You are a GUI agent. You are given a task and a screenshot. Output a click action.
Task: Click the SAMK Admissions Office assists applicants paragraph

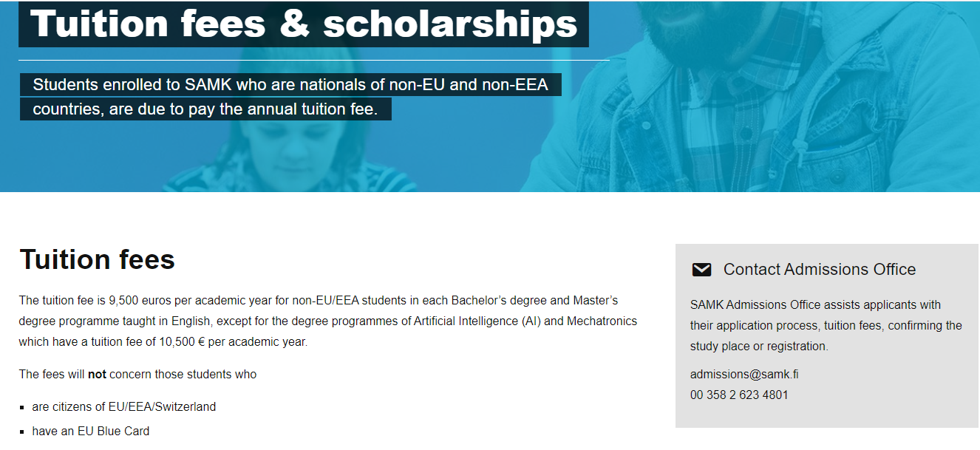(x=826, y=325)
